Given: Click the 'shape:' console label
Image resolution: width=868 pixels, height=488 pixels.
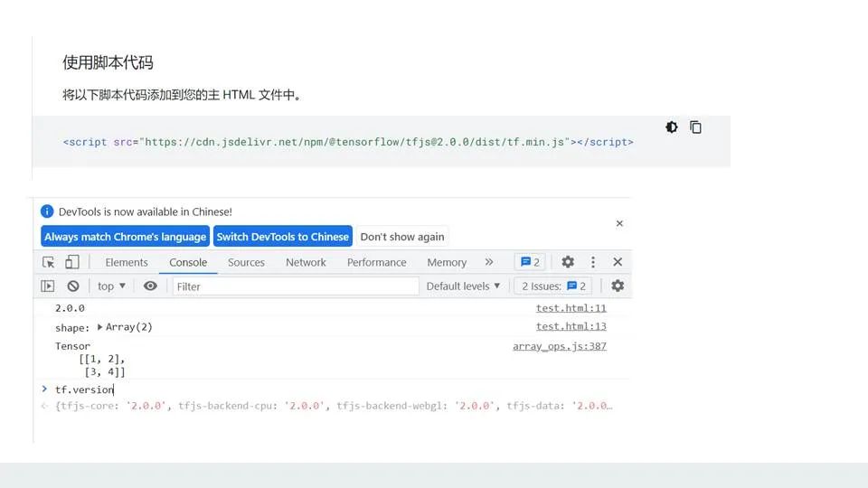Looking at the screenshot, I should 72,328.
